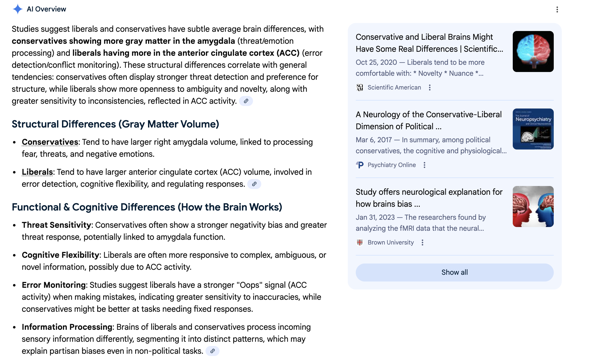Click the blue and red brain thumbnail
The image size is (605, 364).
(533, 51)
